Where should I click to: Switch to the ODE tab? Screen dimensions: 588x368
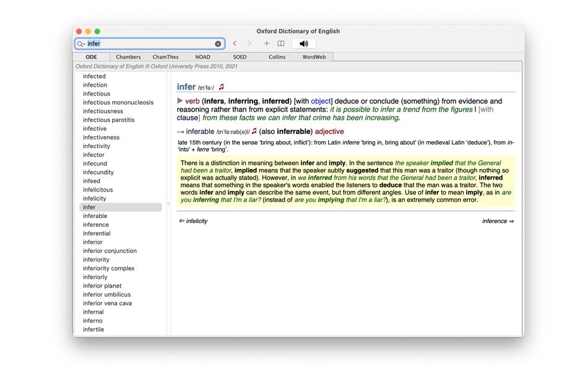(x=91, y=57)
